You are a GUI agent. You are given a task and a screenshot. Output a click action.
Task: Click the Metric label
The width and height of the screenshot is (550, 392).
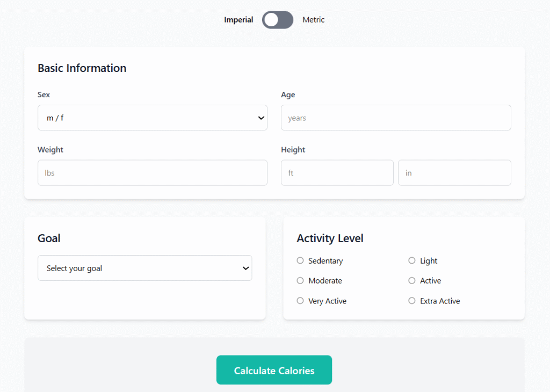(x=313, y=20)
